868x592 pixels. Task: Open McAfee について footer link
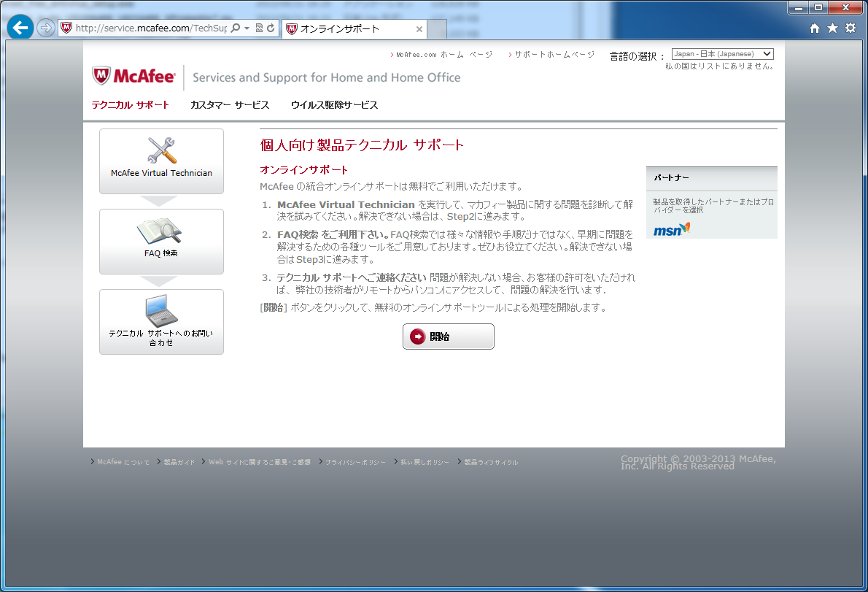coord(123,462)
